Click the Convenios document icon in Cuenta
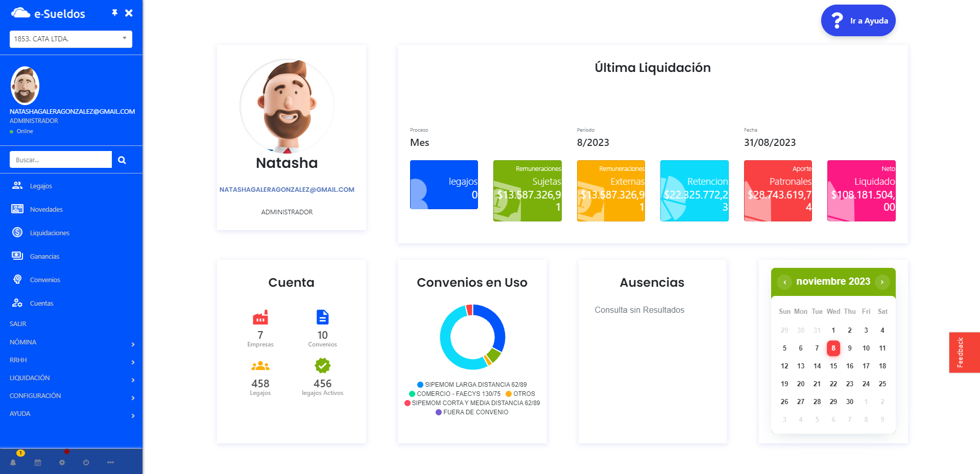 322,317
